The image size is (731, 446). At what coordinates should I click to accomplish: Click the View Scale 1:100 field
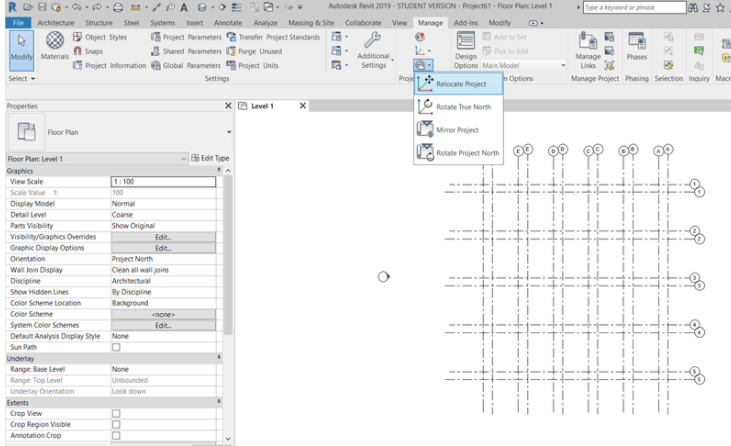[163, 182]
